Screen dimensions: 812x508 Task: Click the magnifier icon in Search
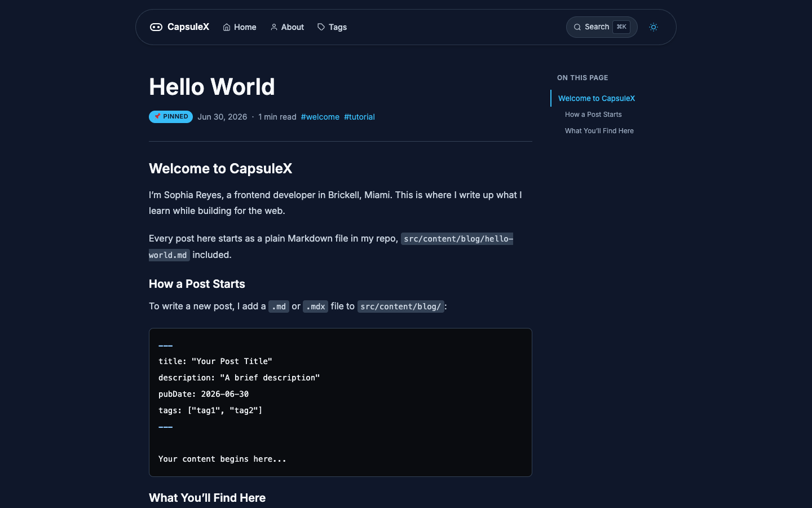click(x=577, y=27)
